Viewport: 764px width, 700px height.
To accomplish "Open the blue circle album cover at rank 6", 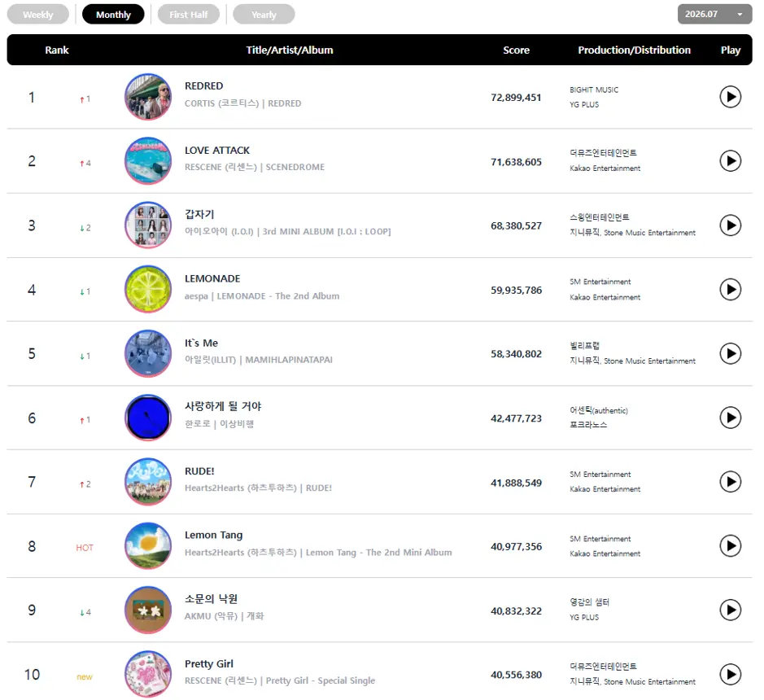I will point(148,418).
